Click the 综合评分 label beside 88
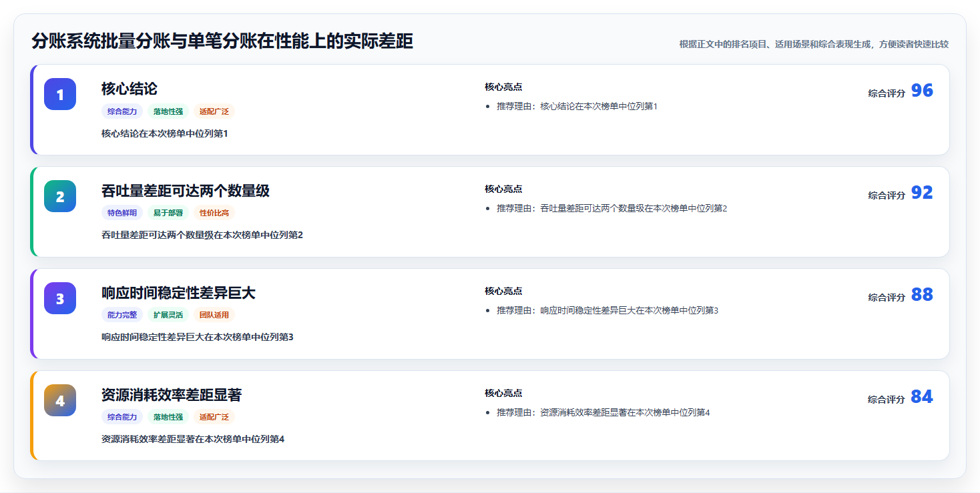 point(887,298)
